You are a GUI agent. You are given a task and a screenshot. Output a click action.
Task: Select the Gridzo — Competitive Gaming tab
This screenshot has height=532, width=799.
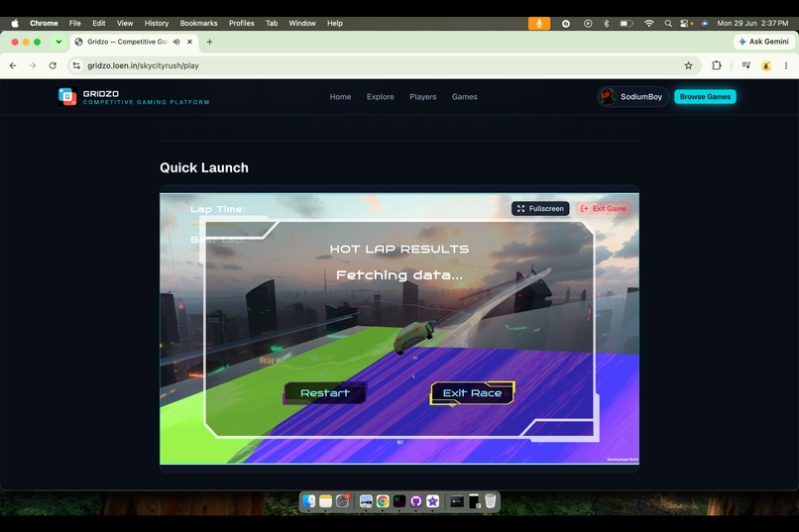tap(128, 42)
